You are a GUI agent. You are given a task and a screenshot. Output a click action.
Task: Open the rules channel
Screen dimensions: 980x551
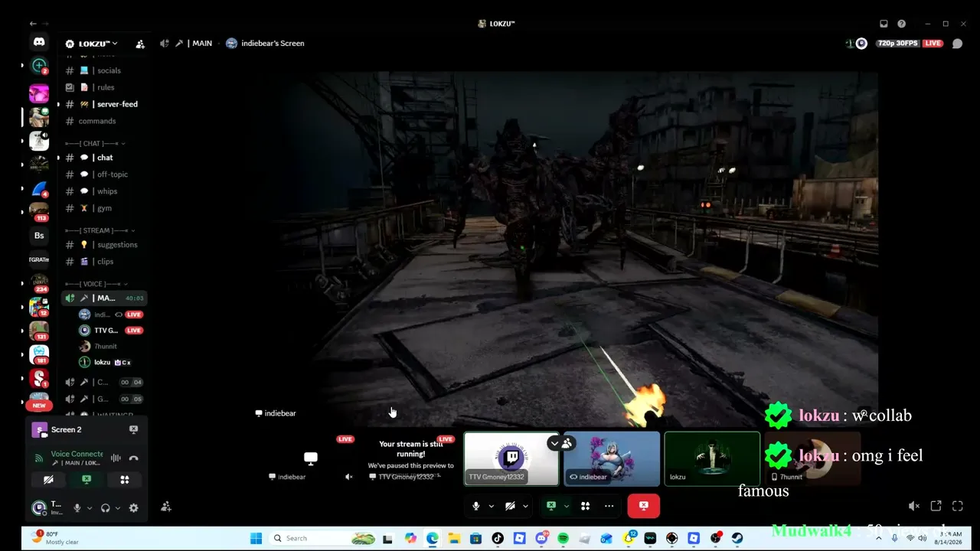coord(105,87)
